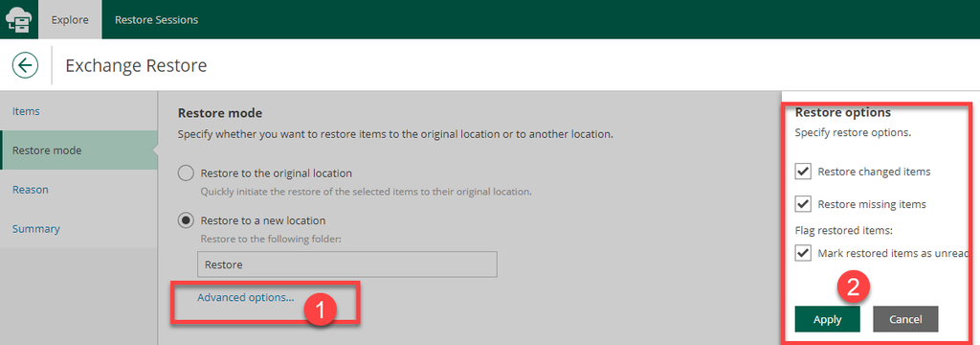Select the Restore mode step in sidebar

(78, 150)
